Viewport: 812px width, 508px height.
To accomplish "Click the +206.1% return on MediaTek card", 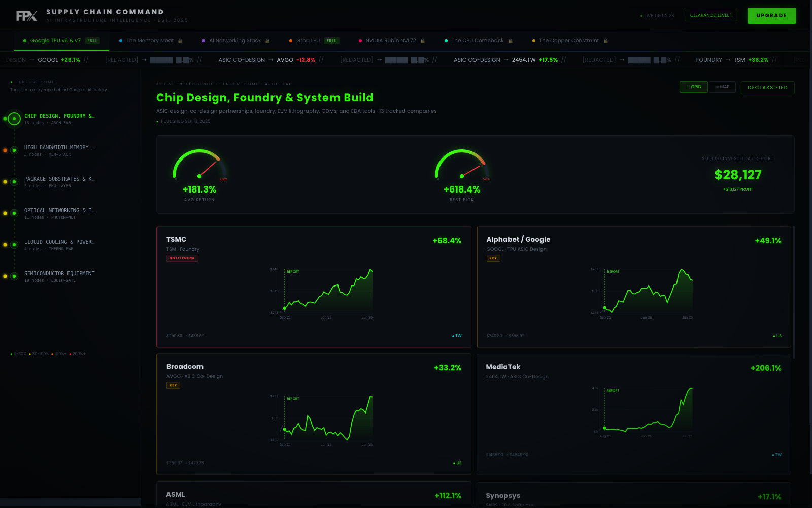I will coord(766,368).
